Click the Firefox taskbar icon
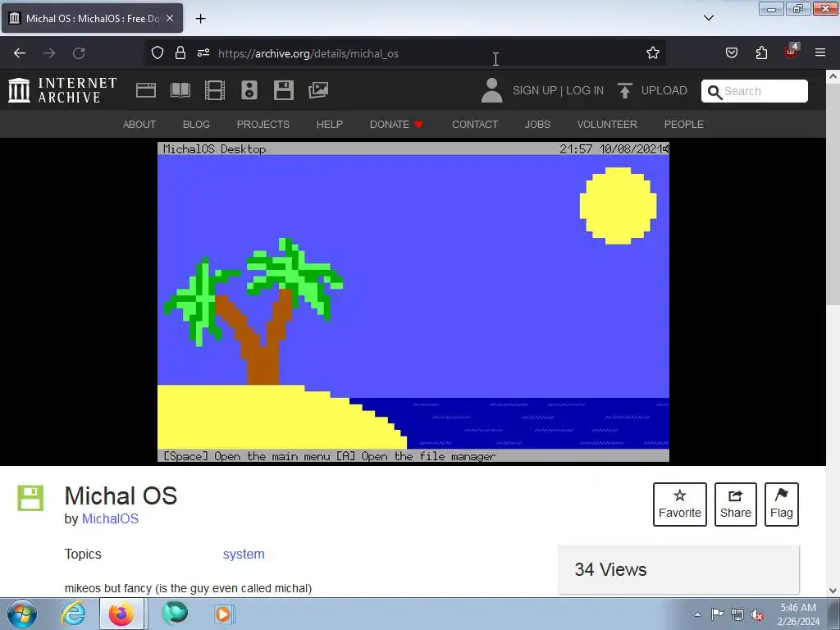Viewport: 840px width, 630px height. coord(121,614)
